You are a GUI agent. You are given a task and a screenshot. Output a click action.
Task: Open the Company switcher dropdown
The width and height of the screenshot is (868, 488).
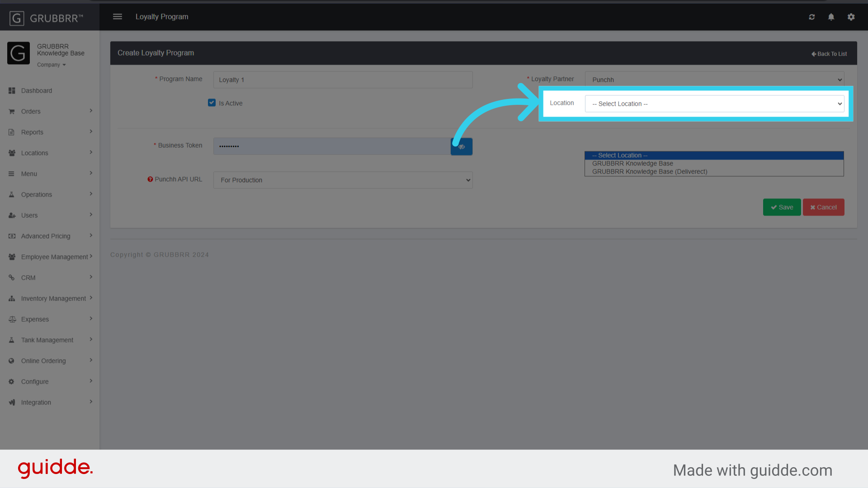point(52,65)
